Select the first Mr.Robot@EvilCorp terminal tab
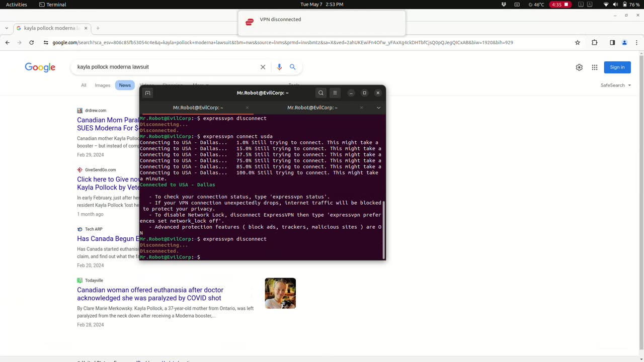This screenshot has height=362, width=644. pos(198,108)
